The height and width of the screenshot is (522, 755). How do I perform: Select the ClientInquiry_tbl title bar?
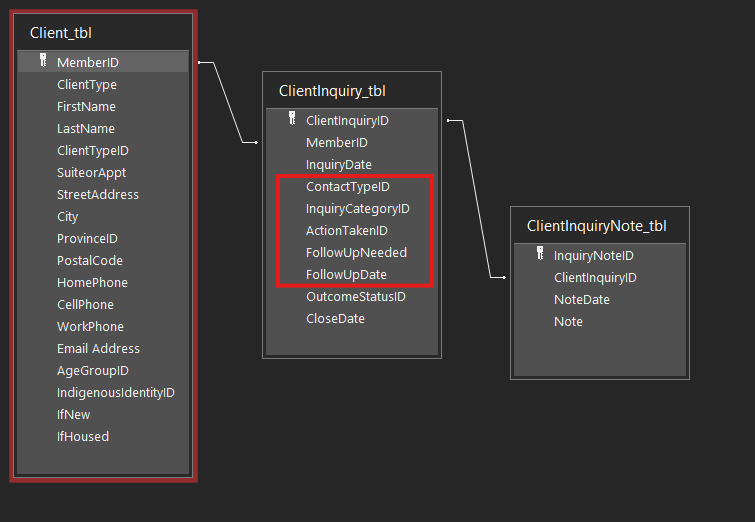332,91
